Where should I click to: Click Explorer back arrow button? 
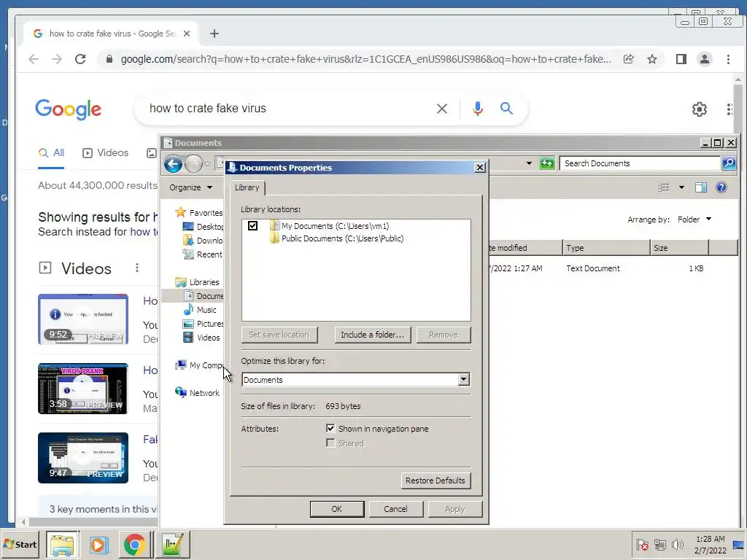click(173, 164)
